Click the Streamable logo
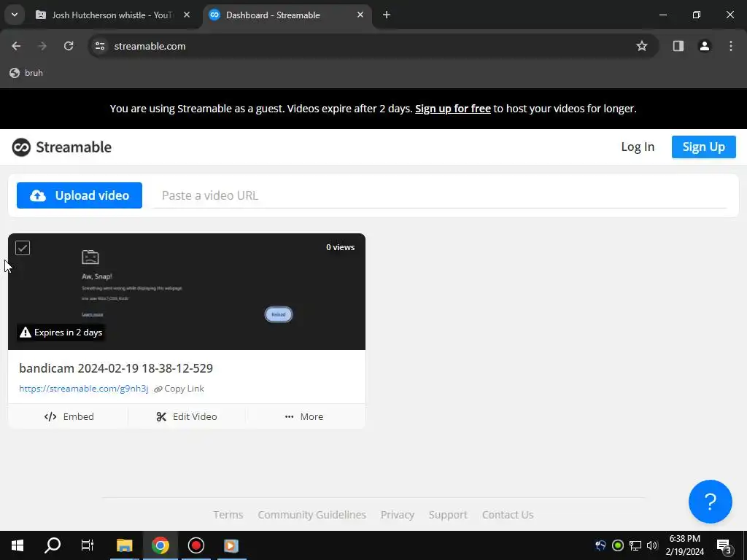The image size is (747, 560). (x=62, y=147)
